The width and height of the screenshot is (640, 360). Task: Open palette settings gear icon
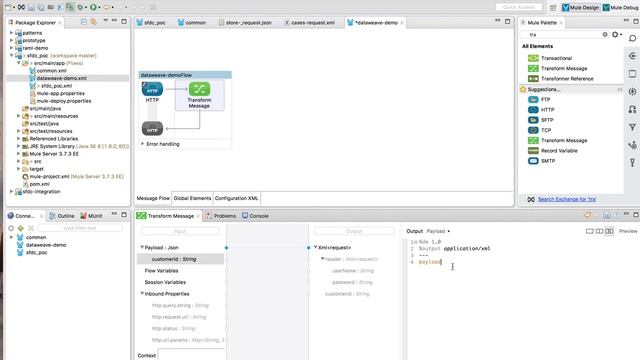[615, 35]
